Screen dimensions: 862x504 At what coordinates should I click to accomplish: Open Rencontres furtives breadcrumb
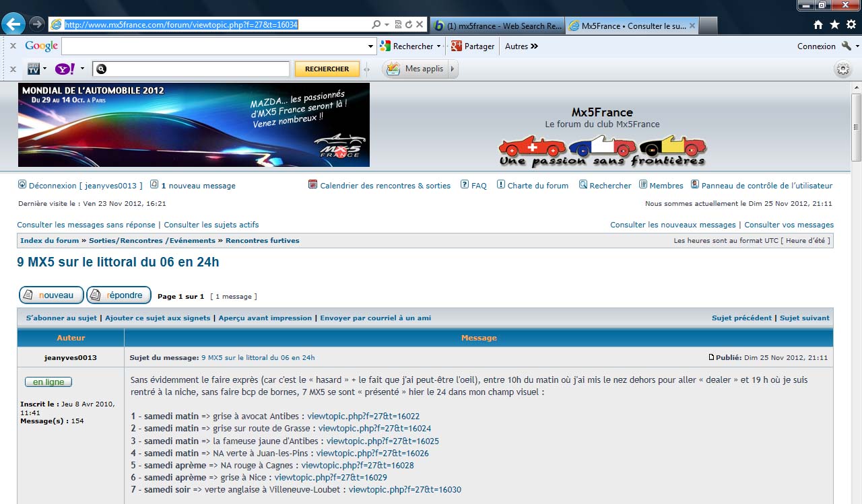[263, 240]
